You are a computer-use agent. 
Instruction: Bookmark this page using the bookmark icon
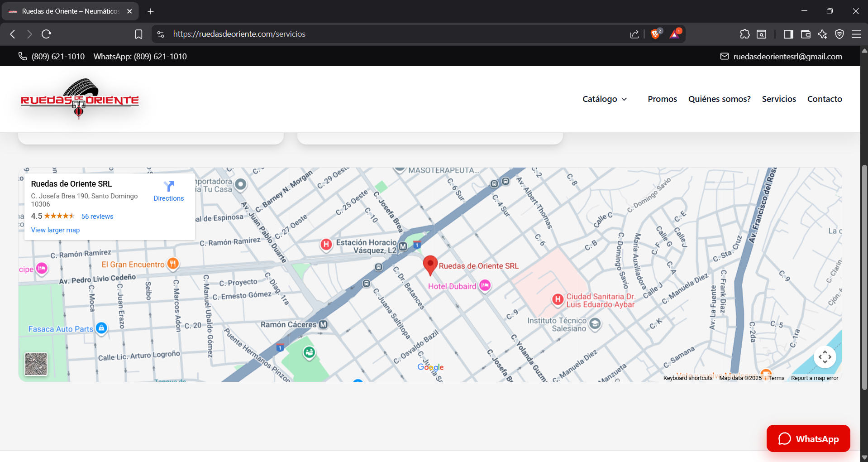[138, 34]
